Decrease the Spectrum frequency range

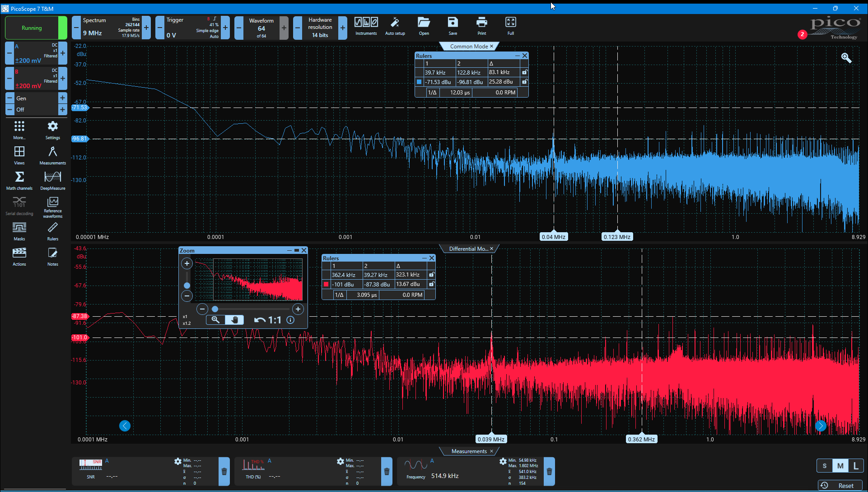pyautogui.click(x=76, y=28)
